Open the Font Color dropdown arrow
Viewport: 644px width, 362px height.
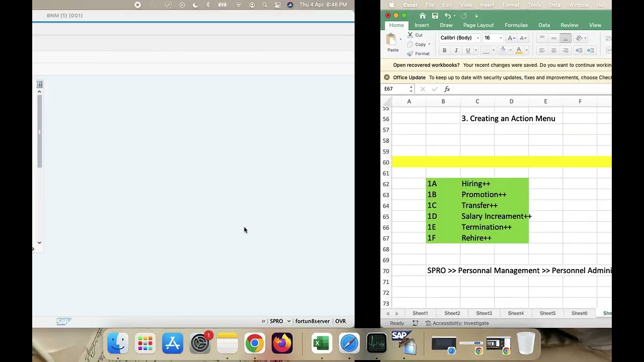point(526,50)
